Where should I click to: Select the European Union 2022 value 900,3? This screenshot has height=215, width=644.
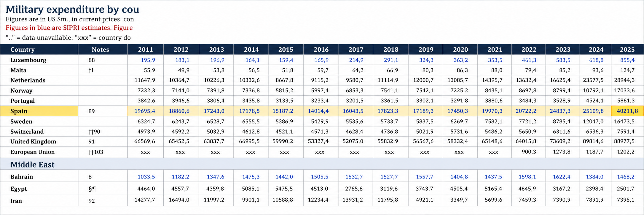pyautogui.click(x=529, y=152)
